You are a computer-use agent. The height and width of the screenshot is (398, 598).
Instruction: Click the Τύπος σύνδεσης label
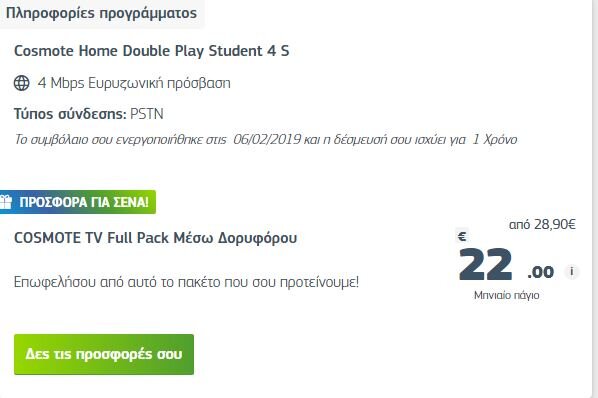[70, 114]
